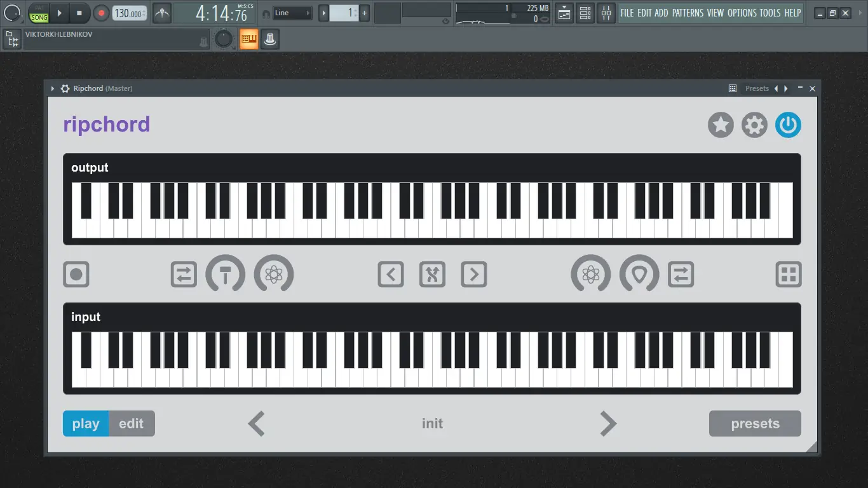Image resolution: width=868 pixels, height=488 pixels.
Task: Open the PATTERNS menu
Action: (x=688, y=13)
